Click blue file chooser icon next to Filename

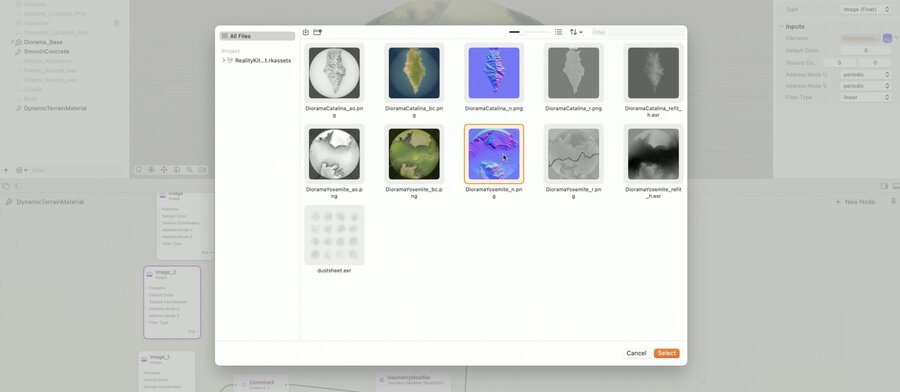coord(887,38)
